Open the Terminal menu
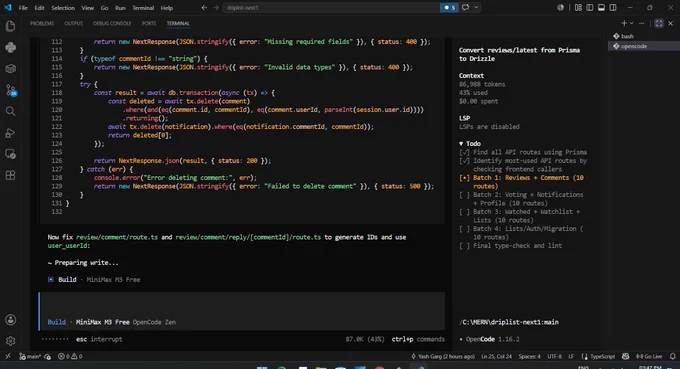The height and width of the screenshot is (369, 680). tap(143, 8)
